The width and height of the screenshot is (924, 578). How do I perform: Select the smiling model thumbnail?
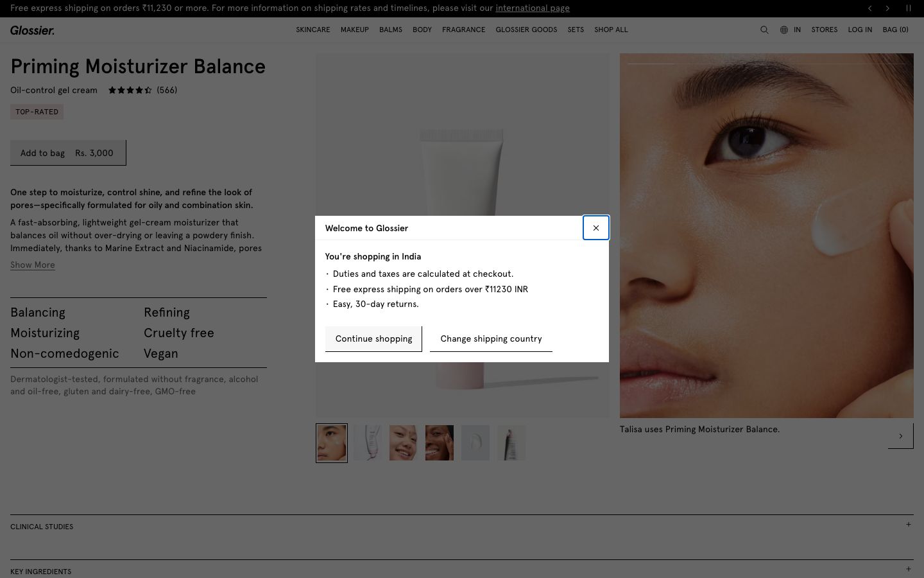click(x=404, y=442)
